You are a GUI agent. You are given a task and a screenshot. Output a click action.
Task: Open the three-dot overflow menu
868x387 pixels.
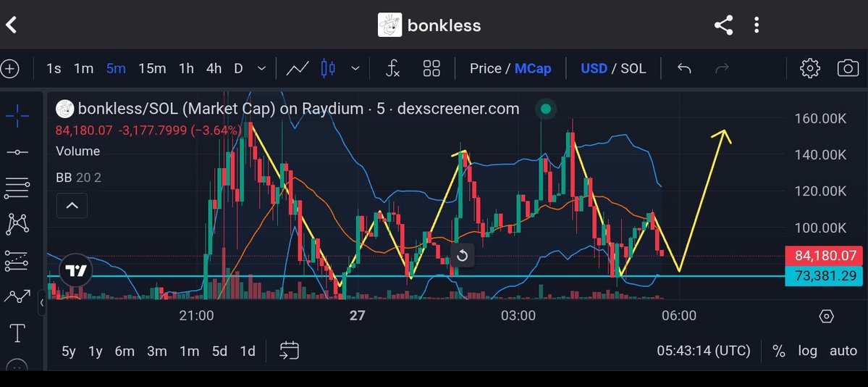pyautogui.click(x=757, y=25)
